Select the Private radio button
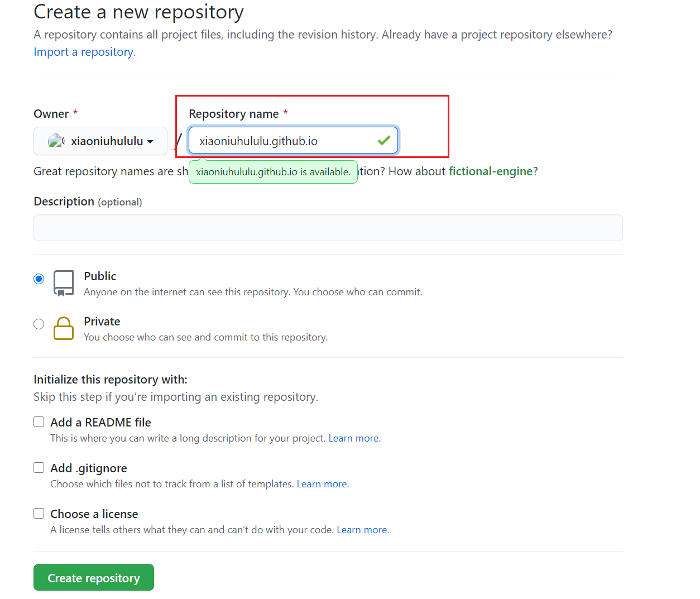 pyautogui.click(x=39, y=324)
